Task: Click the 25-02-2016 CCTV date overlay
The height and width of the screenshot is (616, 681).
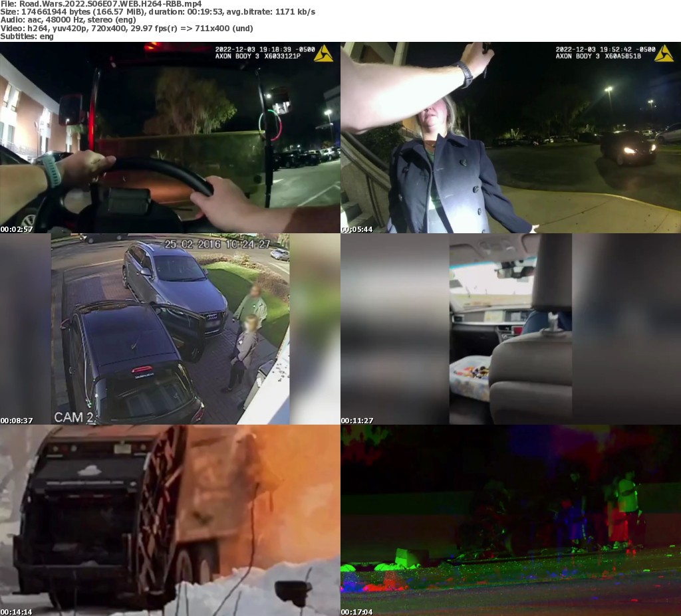Action: [x=217, y=244]
